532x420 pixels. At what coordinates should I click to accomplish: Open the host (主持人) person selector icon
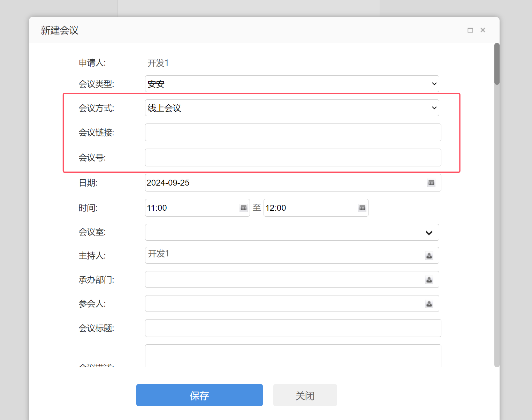coord(429,256)
